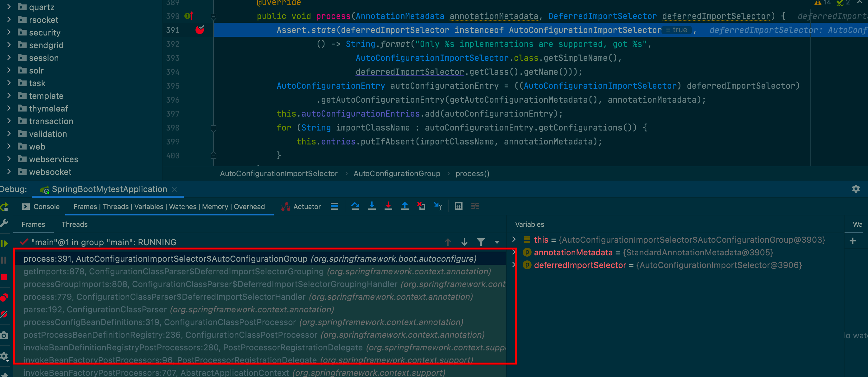Close the SpringBootMytestApplication debug tab
The width and height of the screenshot is (868, 377).
(174, 189)
